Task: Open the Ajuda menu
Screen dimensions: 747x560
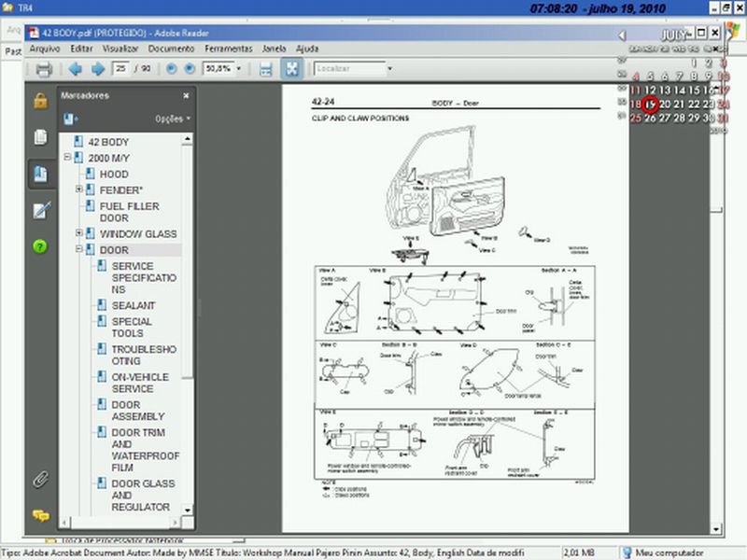Action: [x=307, y=49]
